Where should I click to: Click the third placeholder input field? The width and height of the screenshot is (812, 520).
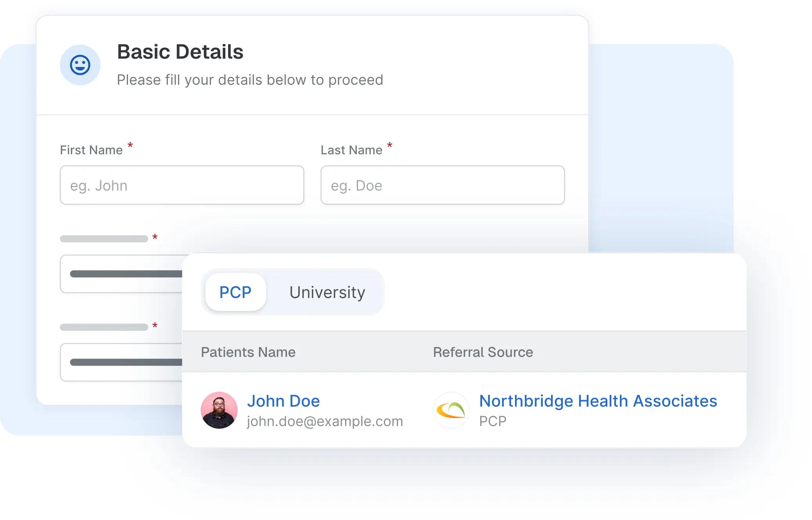122,274
